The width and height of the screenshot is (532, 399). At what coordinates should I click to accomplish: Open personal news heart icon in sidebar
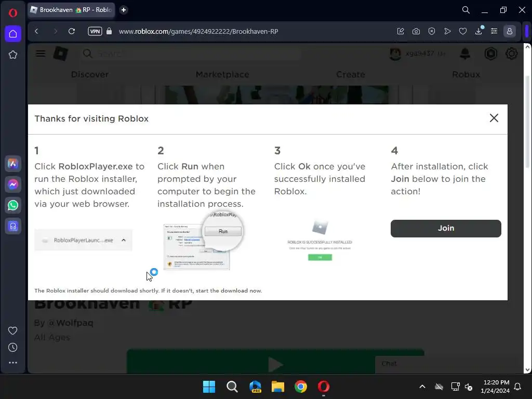(12, 330)
